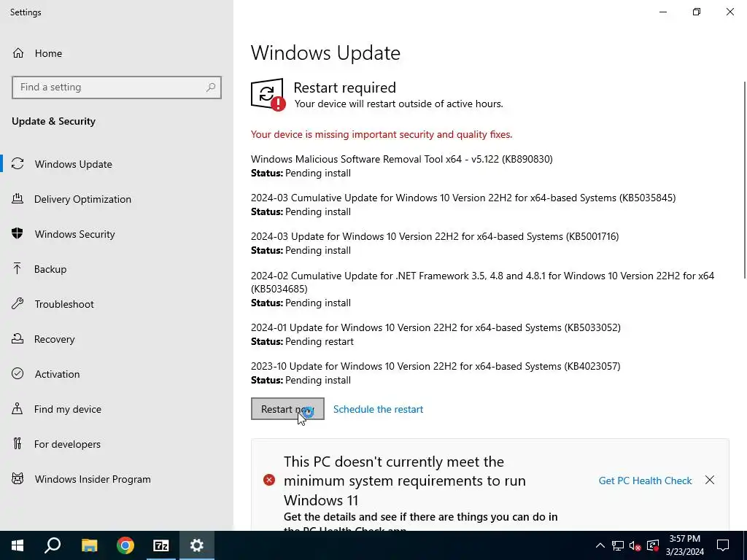The image size is (747, 560).
Task: Launch Google Chrome from taskbar
Action: [x=125, y=545]
